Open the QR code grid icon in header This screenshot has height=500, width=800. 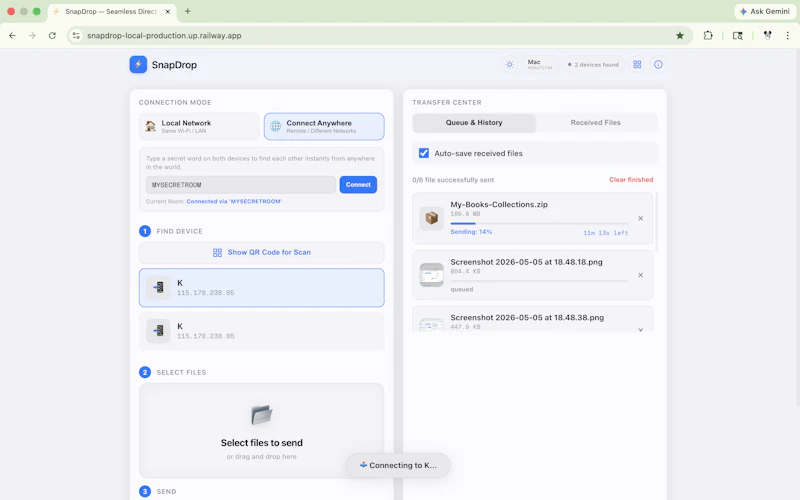637,64
